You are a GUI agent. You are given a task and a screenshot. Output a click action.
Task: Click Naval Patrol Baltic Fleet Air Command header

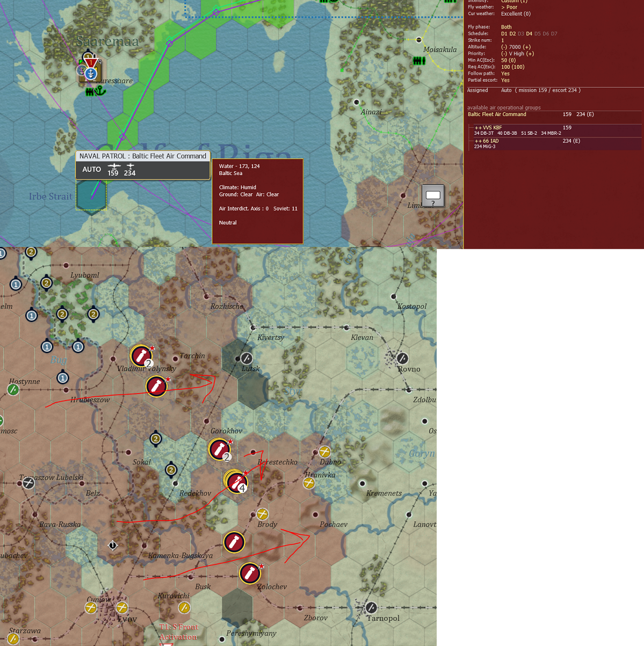tap(143, 156)
